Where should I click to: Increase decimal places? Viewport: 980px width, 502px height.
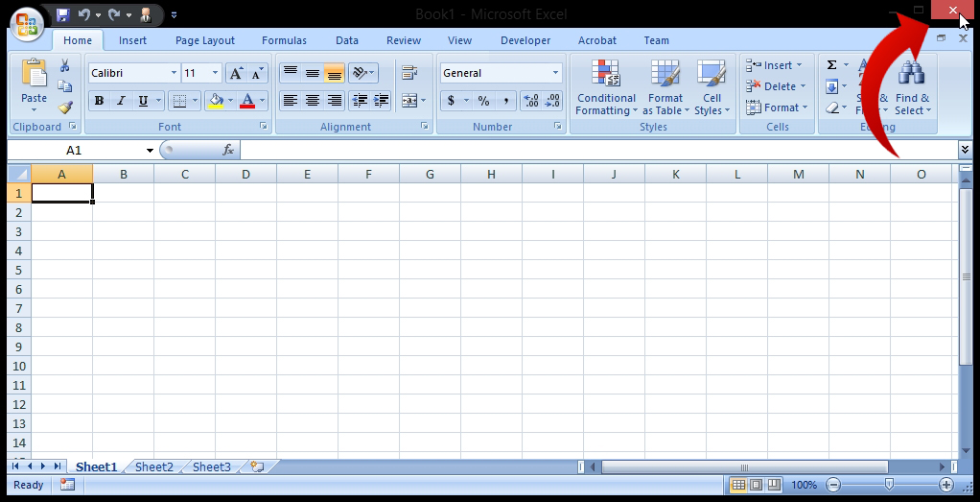[x=530, y=101]
